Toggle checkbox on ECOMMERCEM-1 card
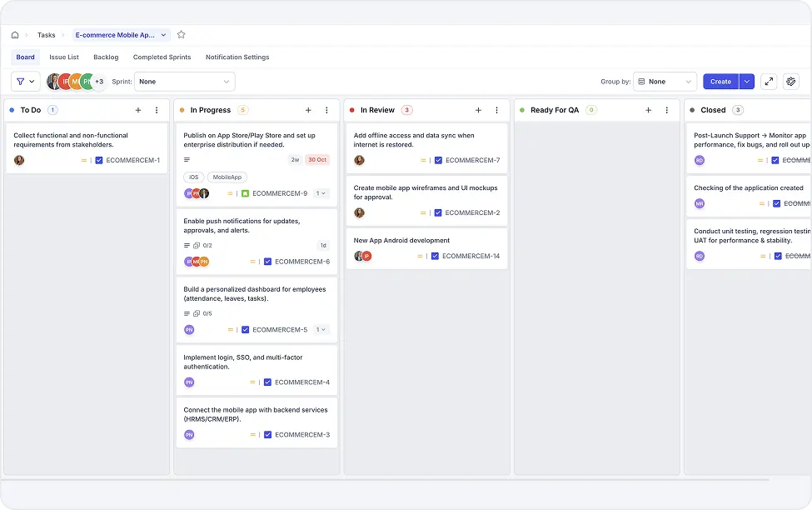This screenshot has height=510, width=812. 99,160
